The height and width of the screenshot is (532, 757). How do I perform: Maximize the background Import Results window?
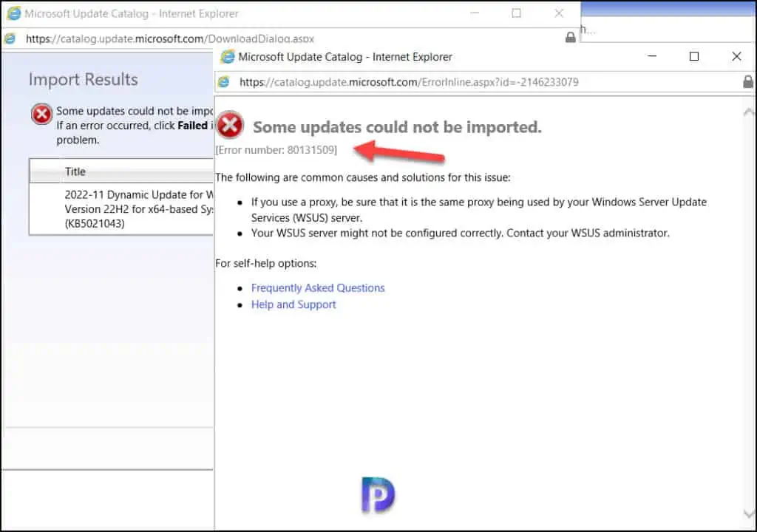516,13
